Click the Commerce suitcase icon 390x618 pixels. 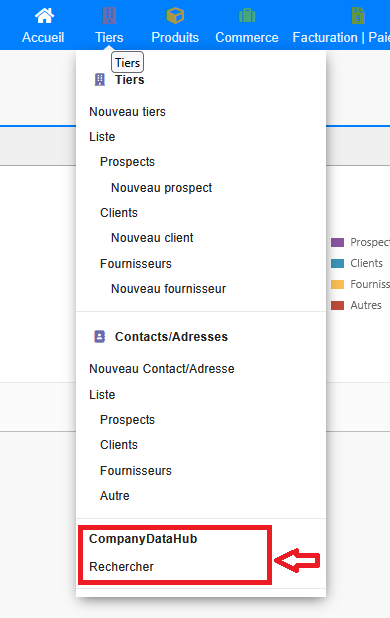247,16
